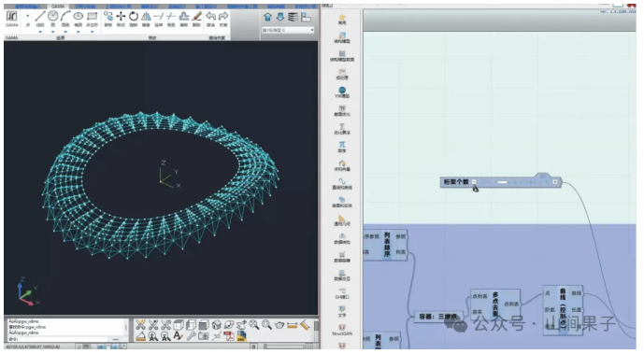Open the DWG ribbon tab
644x354 pixels.
point(85,7)
